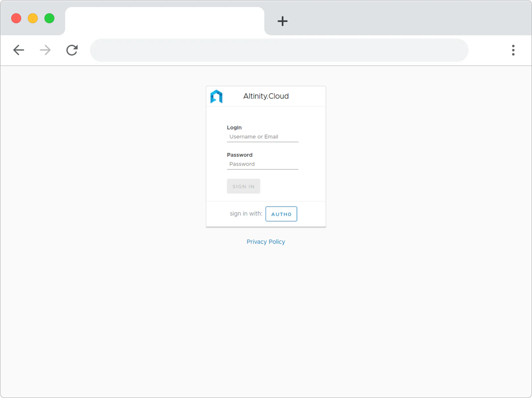Click the Altinity.Cloud title text
The width and height of the screenshot is (532, 398).
pyautogui.click(x=266, y=96)
